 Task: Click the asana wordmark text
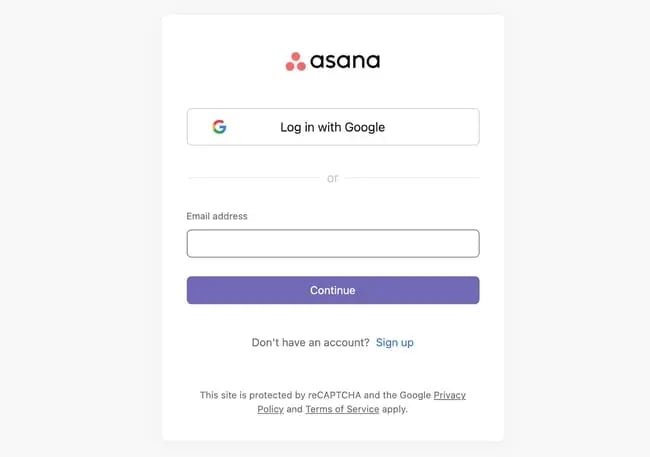pos(345,62)
